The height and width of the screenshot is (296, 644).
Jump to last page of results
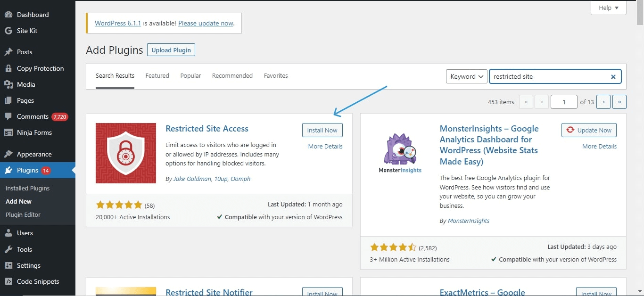coord(619,102)
